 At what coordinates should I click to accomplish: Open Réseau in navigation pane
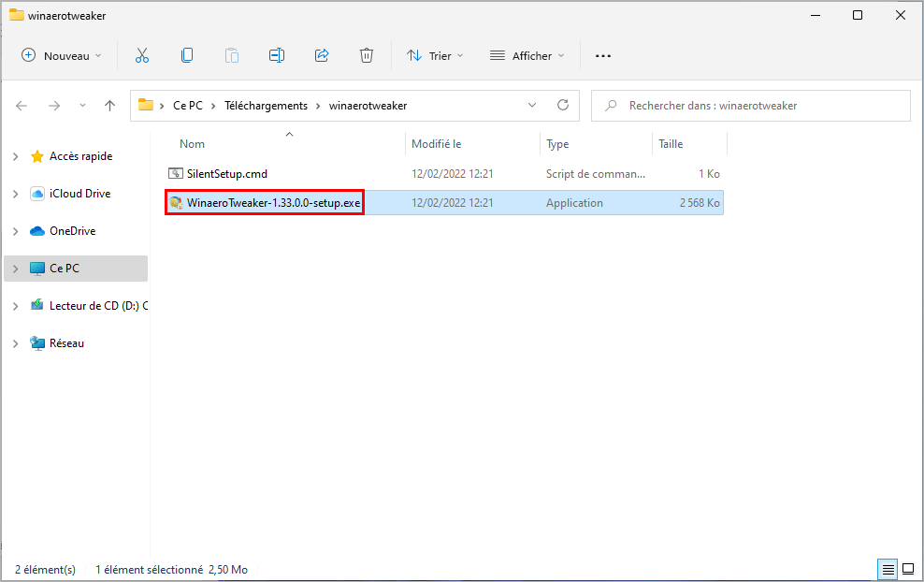[66, 343]
